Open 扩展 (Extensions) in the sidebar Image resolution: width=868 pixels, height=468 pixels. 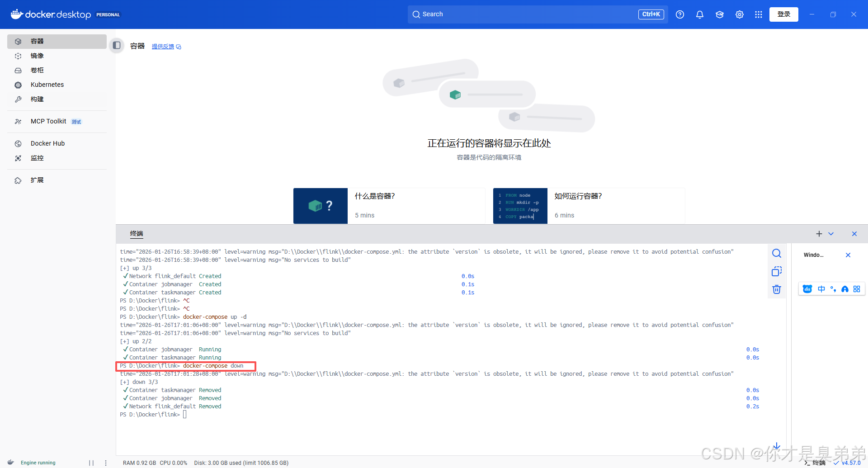click(57, 180)
